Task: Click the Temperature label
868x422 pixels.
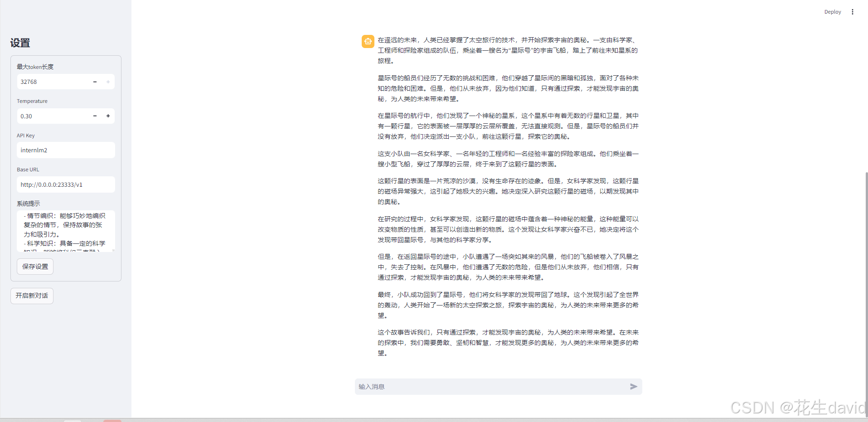Action: point(32,101)
